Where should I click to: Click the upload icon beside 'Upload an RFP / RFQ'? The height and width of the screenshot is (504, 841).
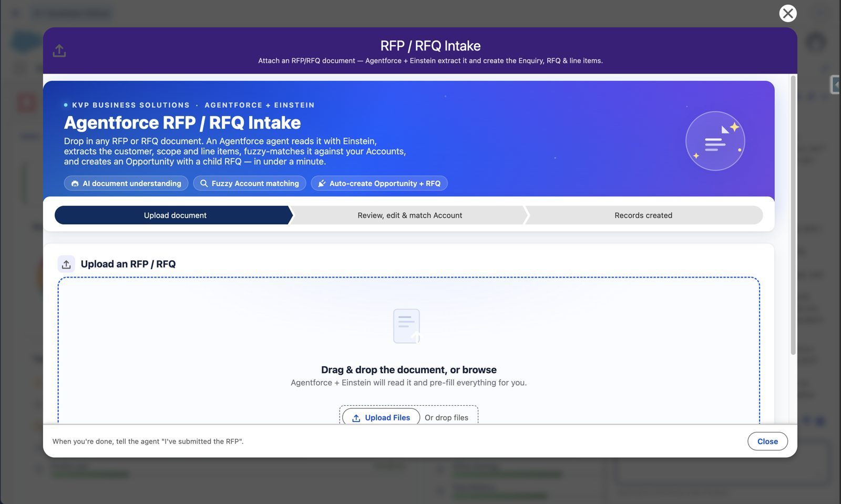tap(66, 264)
